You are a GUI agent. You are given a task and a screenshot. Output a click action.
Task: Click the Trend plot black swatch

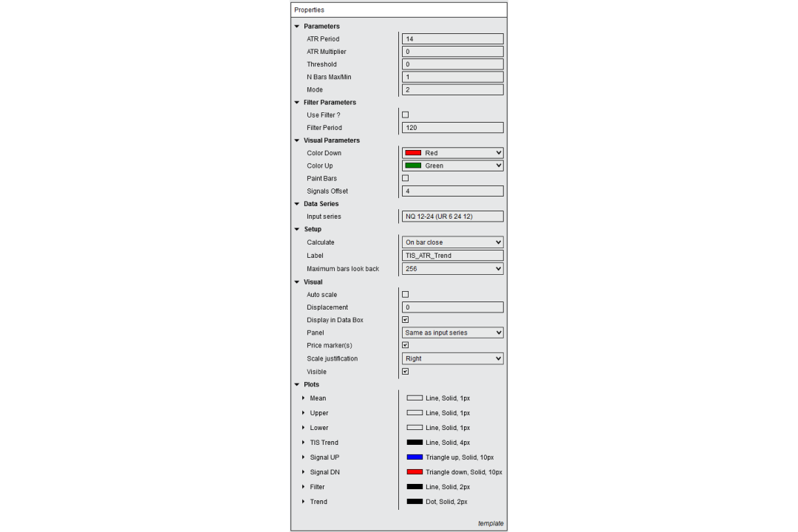[x=415, y=502]
